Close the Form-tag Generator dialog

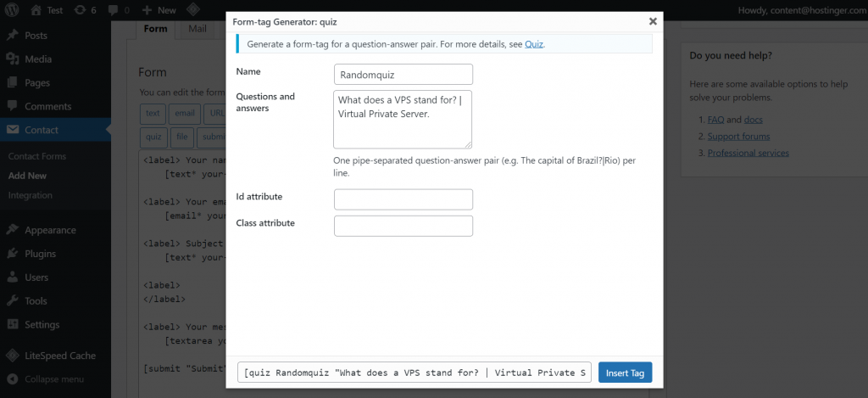click(653, 21)
